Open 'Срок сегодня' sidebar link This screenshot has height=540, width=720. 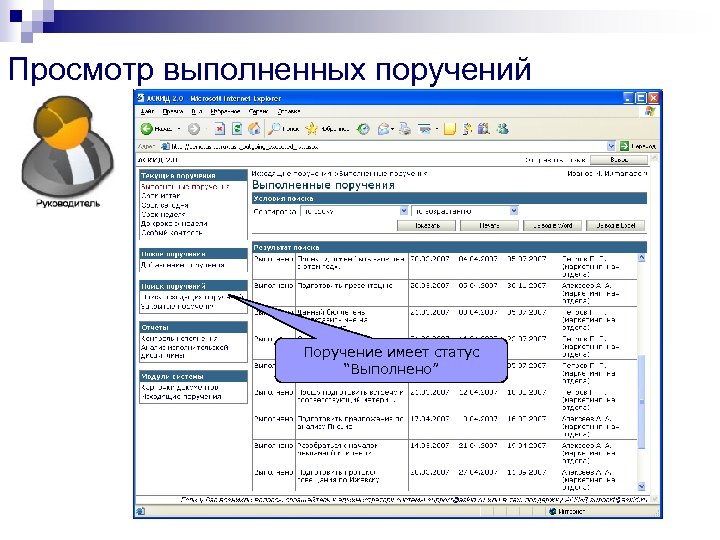click(165, 205)
